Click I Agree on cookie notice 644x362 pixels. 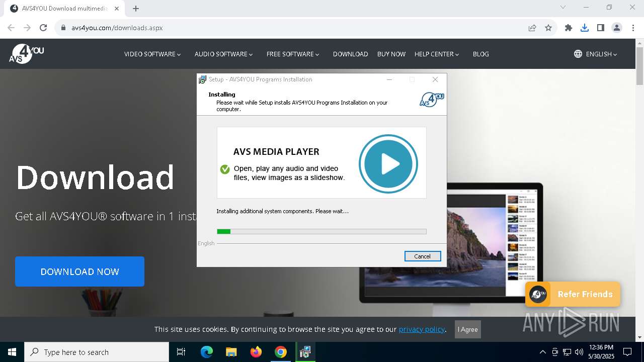tap(468, 329)
